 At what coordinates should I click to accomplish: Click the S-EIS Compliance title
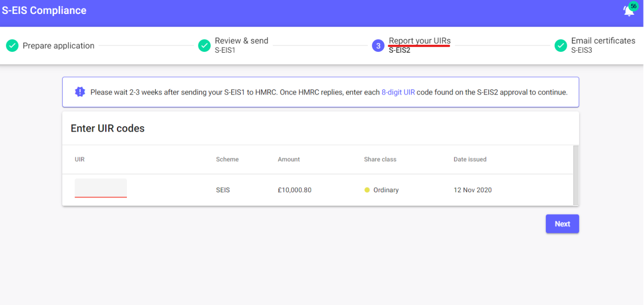(x=44, y=10)
